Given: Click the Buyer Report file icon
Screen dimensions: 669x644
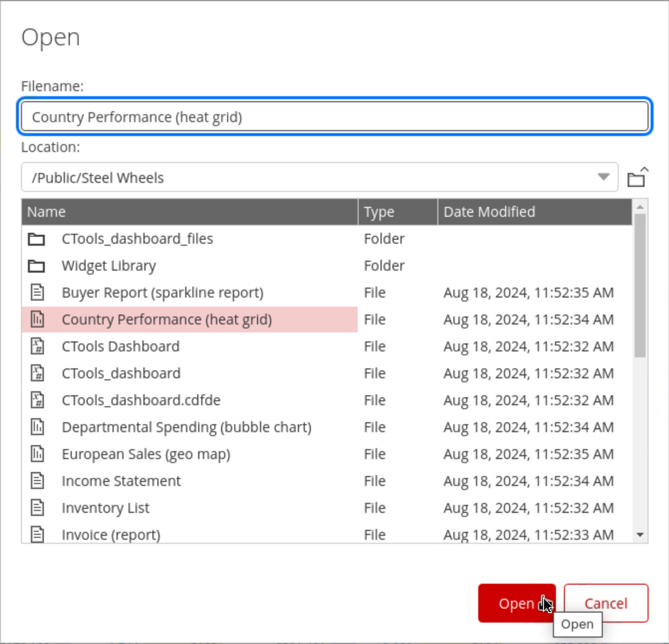Looking at the screenshot, I should (x=37, y=293).
